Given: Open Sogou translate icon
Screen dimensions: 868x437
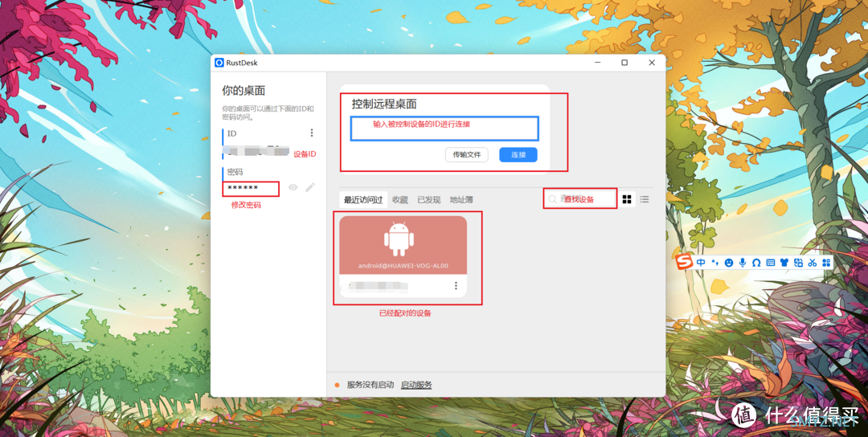Looking at the screenshot, I should (798, 263).
